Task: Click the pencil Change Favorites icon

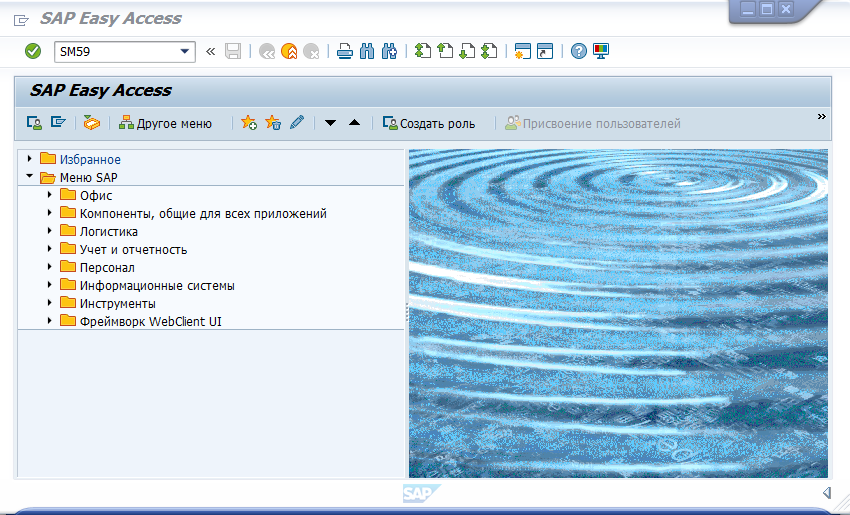Action: 297,123
